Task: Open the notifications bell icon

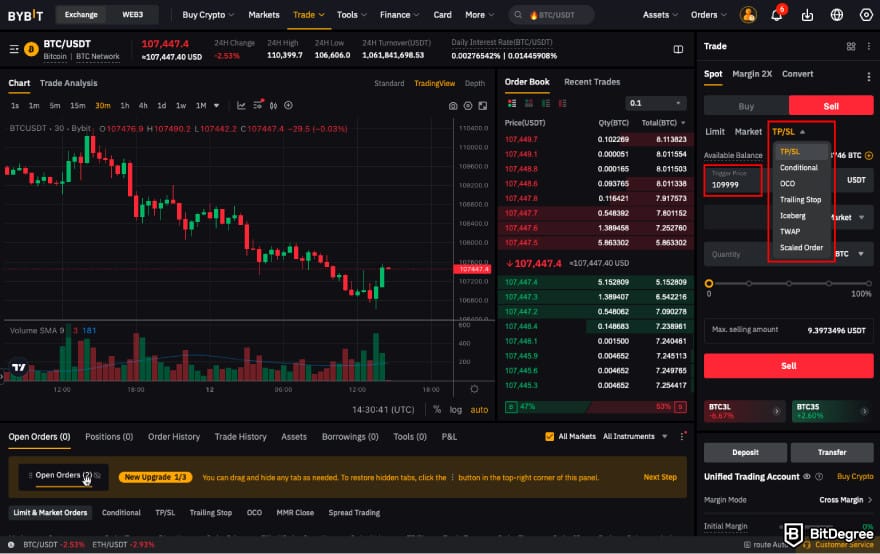Action: click(777, 15)
